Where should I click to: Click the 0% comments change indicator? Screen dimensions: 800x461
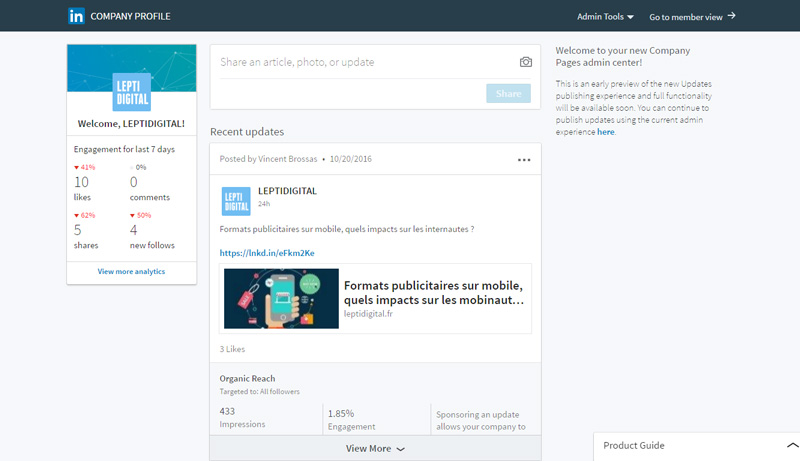[138, 167]
